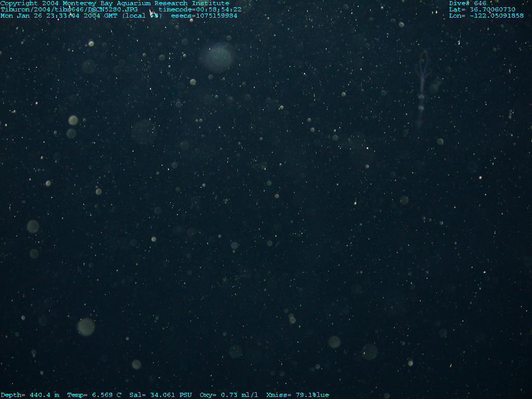532x399 pixels.
Task: Click the faint squid in the water column
Action: click(422, 89)
